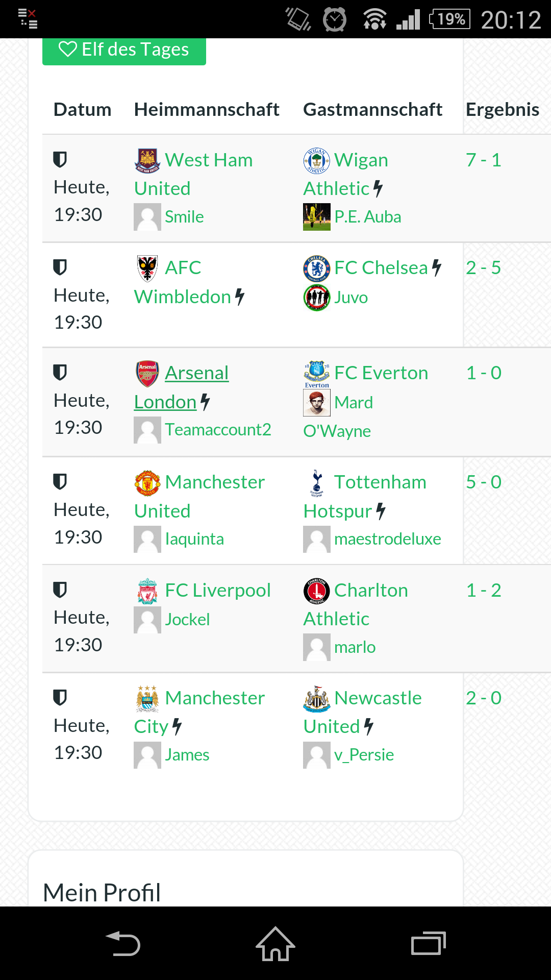Tap Mard O'Wayne's avatar picture
This screenshot has width=551, height=980.
point(316,402)
